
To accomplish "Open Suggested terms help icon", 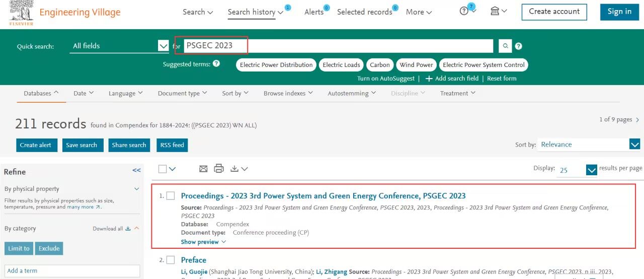I will pyautogui.click(x=216, y=64).
